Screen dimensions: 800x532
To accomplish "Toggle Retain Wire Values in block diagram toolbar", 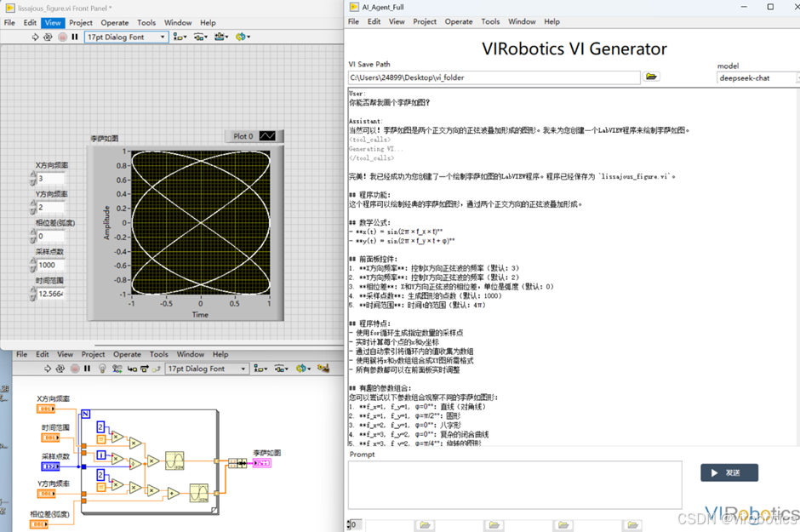I will tap(117, 369).
